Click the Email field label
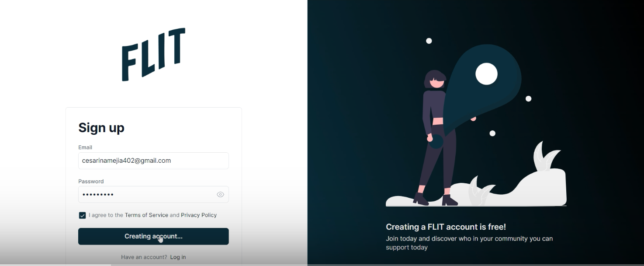 point(85,147)
